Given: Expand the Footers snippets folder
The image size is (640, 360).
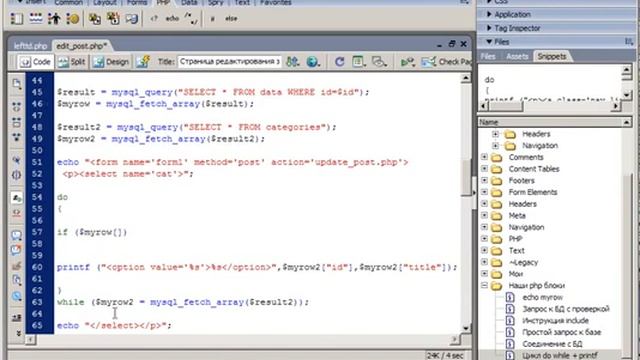Looking at the screenshot, I should coord(484,180).
